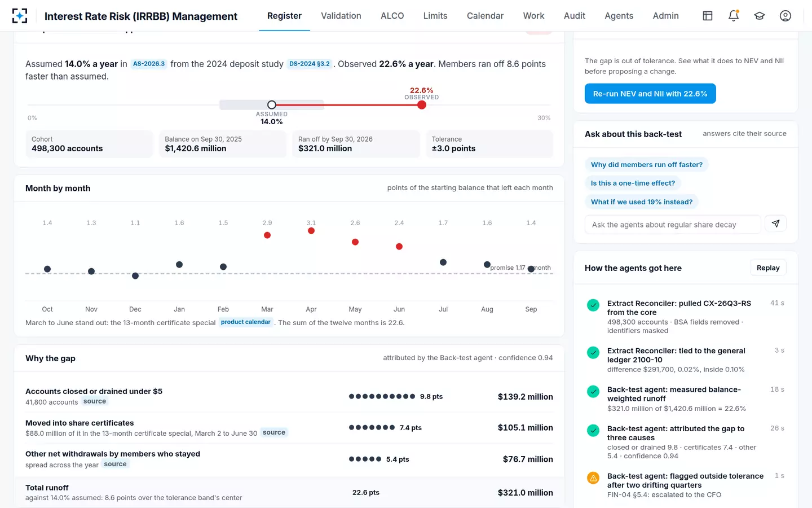The height and width of the screenshot is (508, 812).
Task: Open the graduation cap learning icon
Action: 760,16
